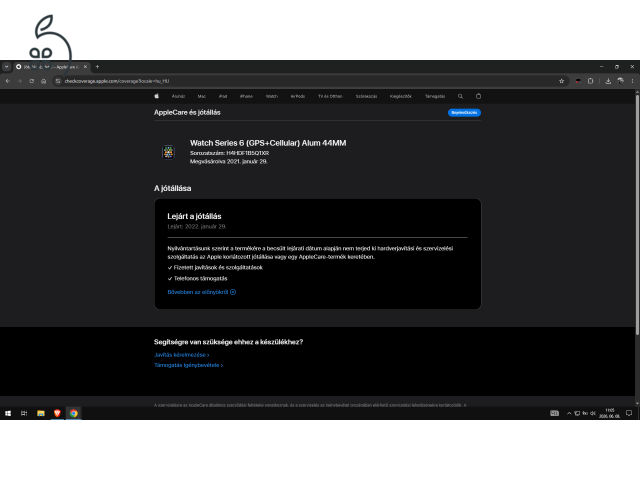Viewport: 640px width, 480px height.
Task: Open the Kiegészítők menu item
Action: coord(400,96)
